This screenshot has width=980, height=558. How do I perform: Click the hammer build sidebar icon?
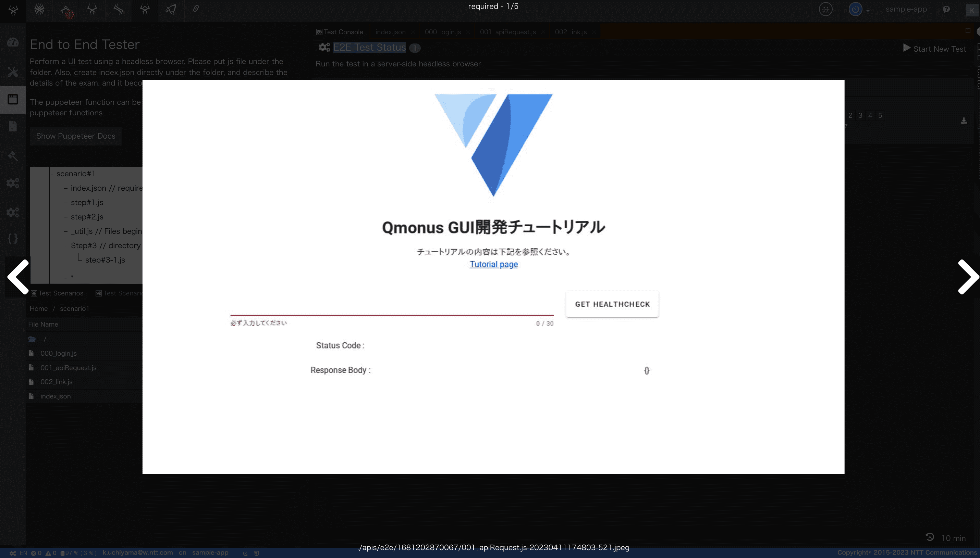13,156
